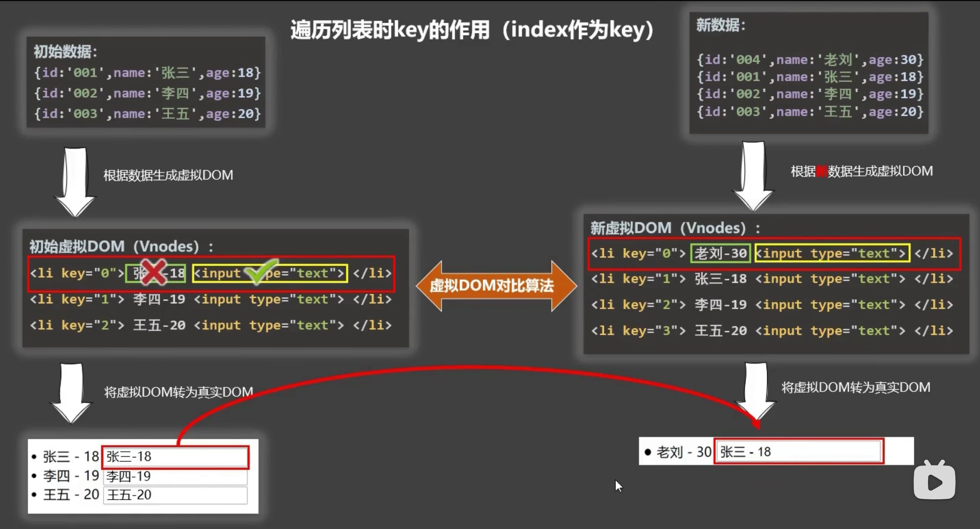The width and height of the screenshot is (980, 529).
Task: Click the orange 虚拟DOM对比算法 double arrow
Action: [x=496, y=286]
